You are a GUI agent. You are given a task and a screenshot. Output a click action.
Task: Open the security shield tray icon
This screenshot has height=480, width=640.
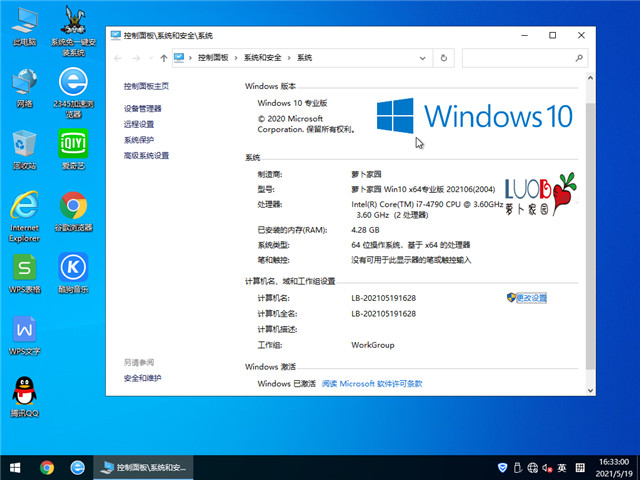pos(502,467)
